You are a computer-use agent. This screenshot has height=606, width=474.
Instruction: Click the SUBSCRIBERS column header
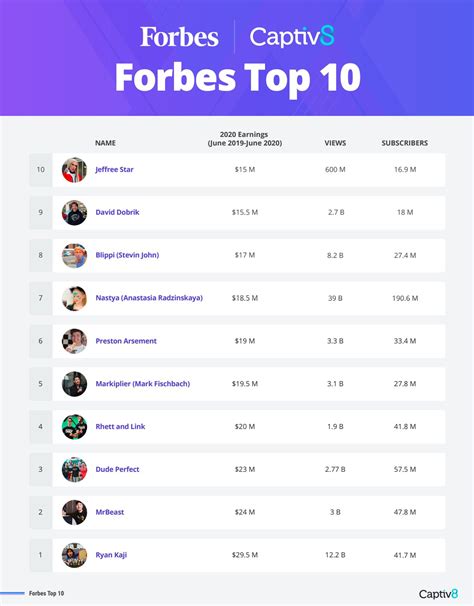(405, 143)
